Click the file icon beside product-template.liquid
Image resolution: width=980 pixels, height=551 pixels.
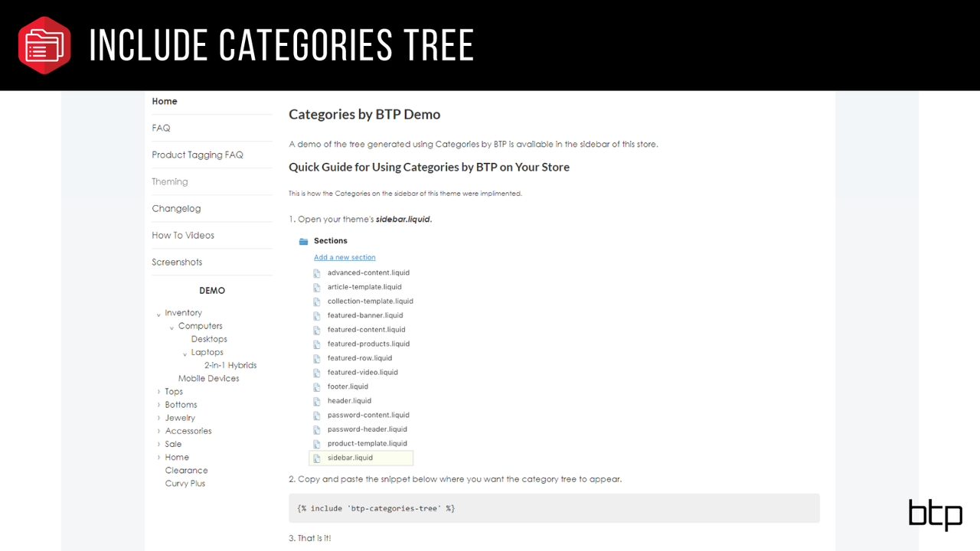[x=318, y=443]
